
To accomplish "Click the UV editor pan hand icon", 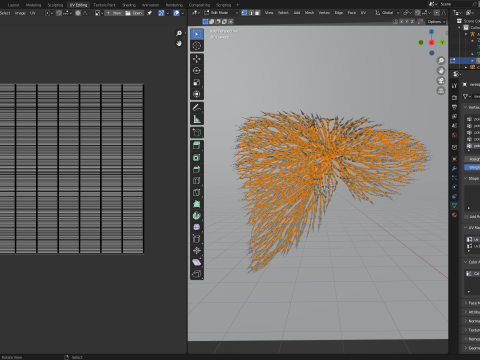I will [179, 43].
